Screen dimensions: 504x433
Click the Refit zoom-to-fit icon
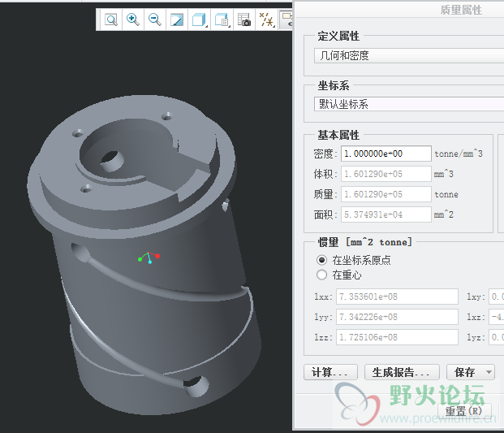click(x=111, y=20)
